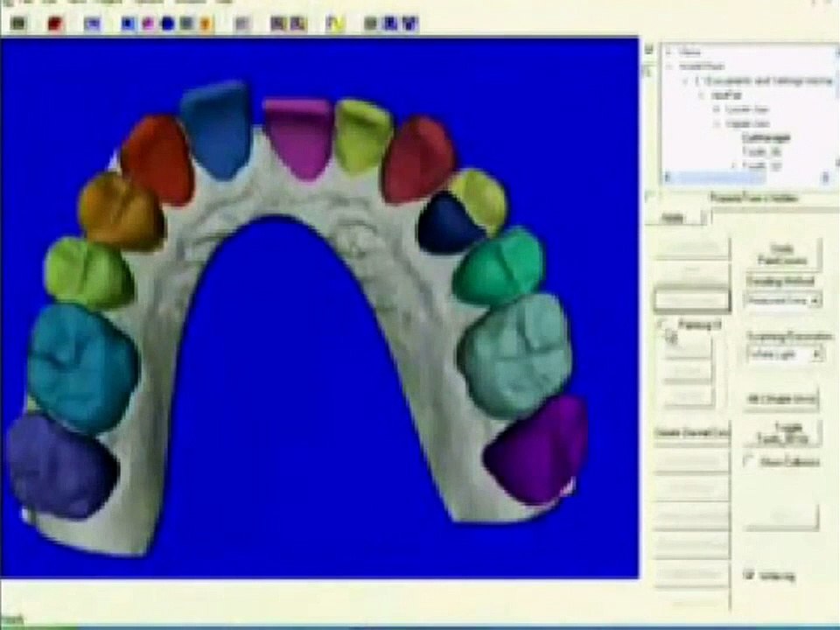
Task: Click the lone light gray toolbar icon
Action: [x=242, y=24]
